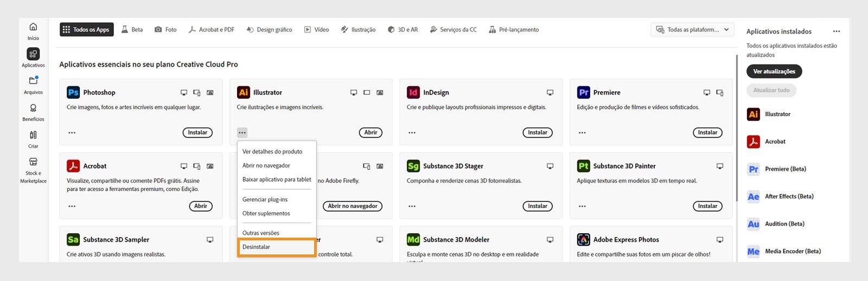Install InDesign
Screen dimensions: 868x281
(538, 132)
